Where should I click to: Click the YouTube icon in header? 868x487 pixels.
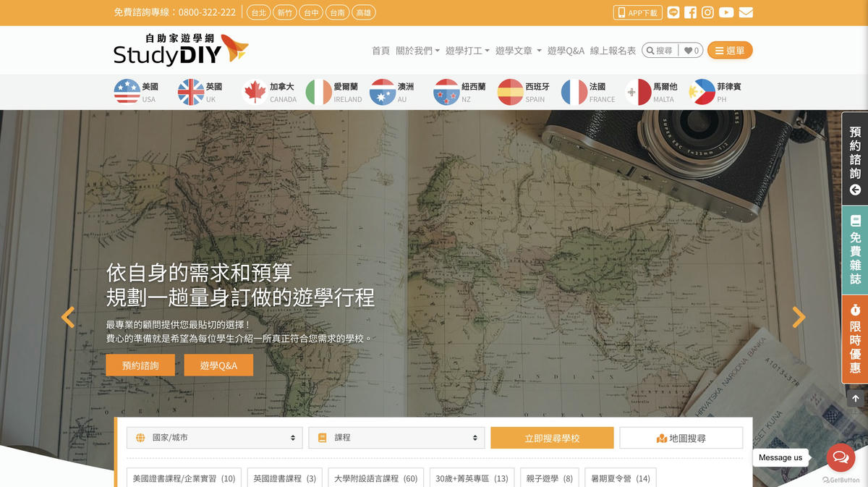pyautogui.click(x=726, y=12)
